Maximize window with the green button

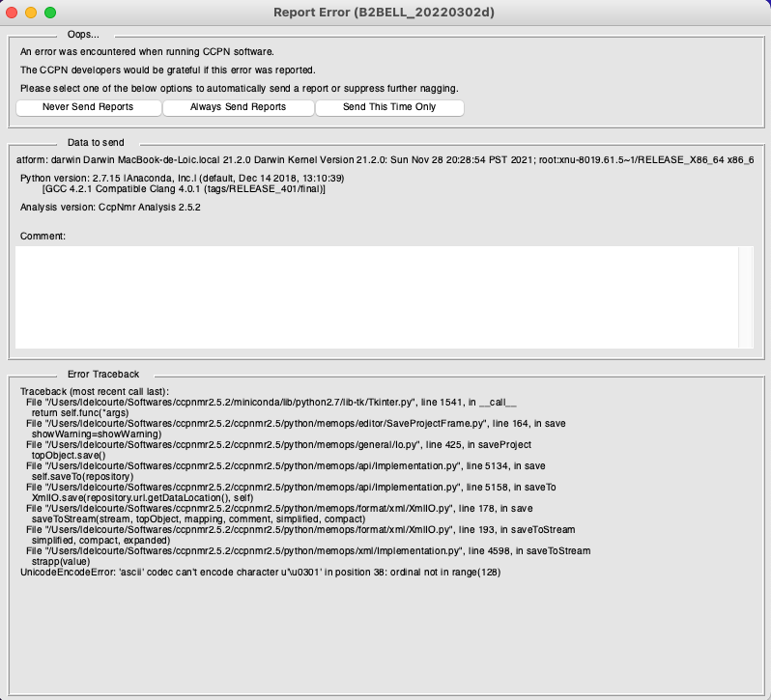pos(50,13)
